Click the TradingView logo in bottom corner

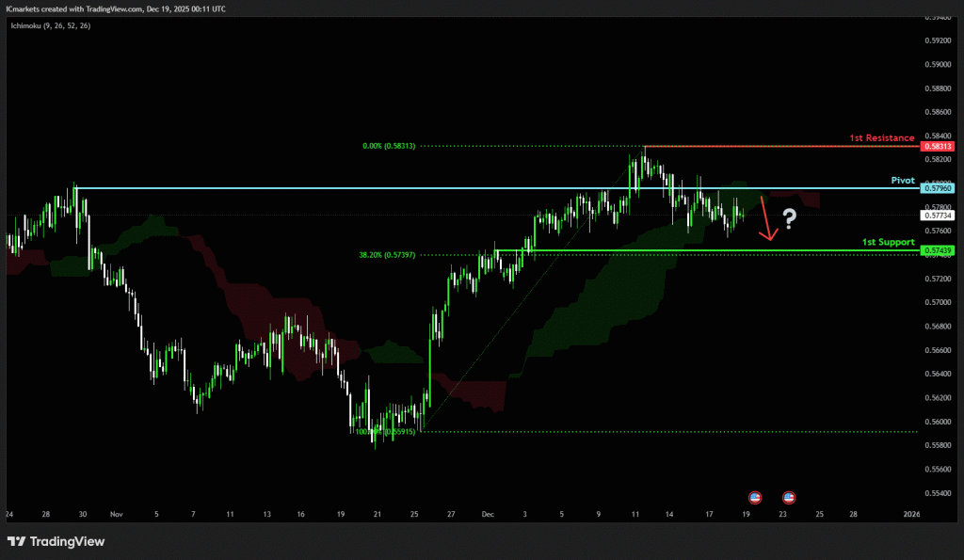coord(56,541)
